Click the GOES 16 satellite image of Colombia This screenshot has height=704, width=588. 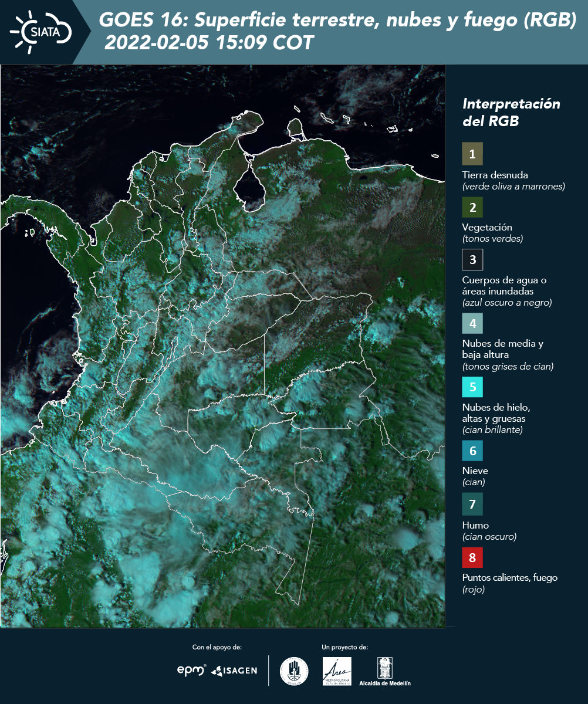[x=222, y=346]
